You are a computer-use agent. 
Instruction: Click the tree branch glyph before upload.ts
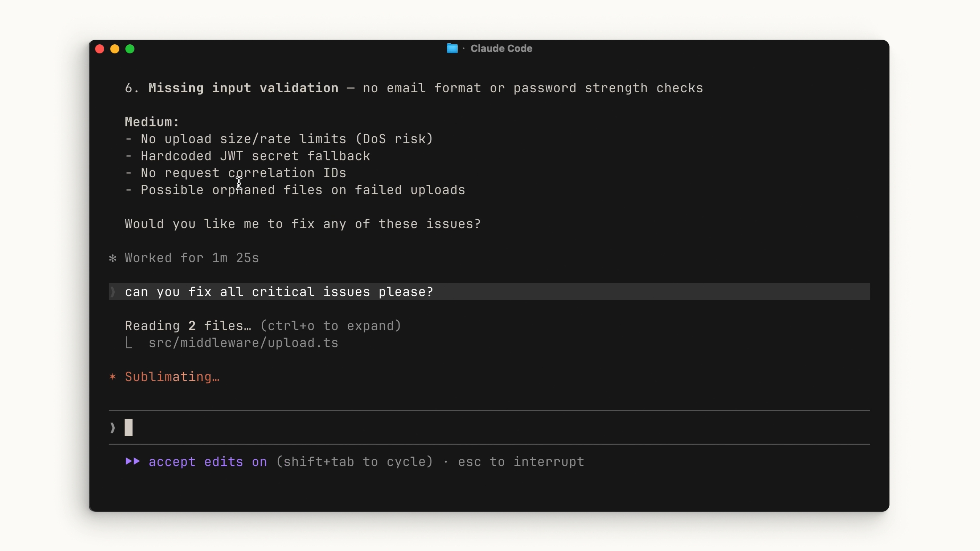129,343
